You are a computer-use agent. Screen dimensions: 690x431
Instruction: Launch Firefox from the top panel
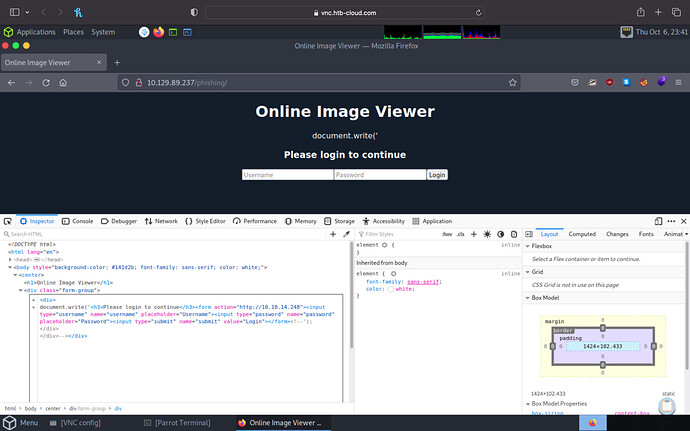pos(158,32)
